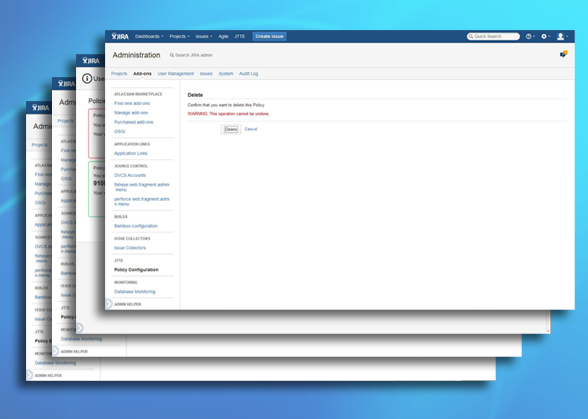Click the info icon in the third window
Image resolution: width=588 pixels, height=419 pixels.
point(87,78)
